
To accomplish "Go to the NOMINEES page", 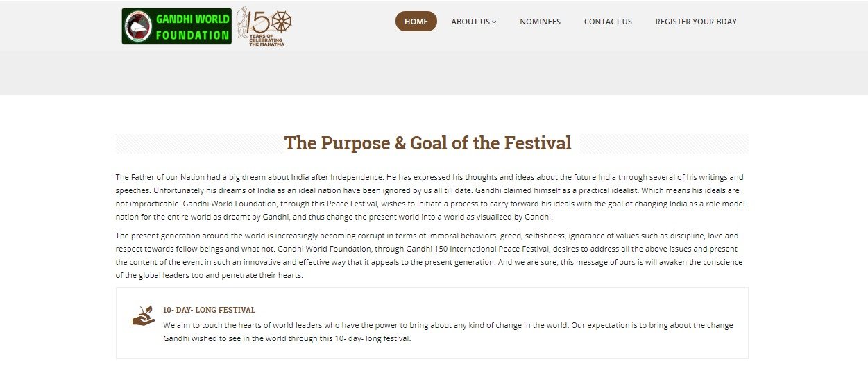I will tap(540, 22).
